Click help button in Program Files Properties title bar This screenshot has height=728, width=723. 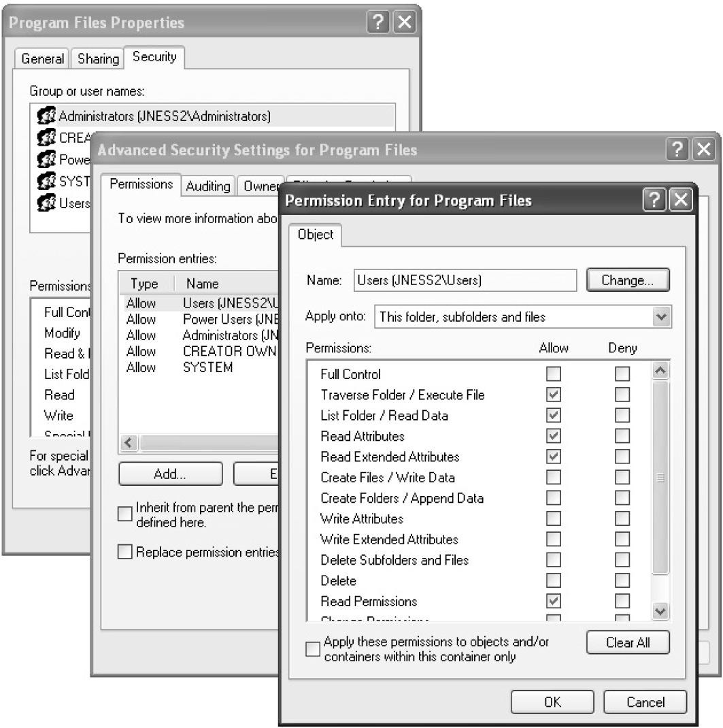[378, 22]
